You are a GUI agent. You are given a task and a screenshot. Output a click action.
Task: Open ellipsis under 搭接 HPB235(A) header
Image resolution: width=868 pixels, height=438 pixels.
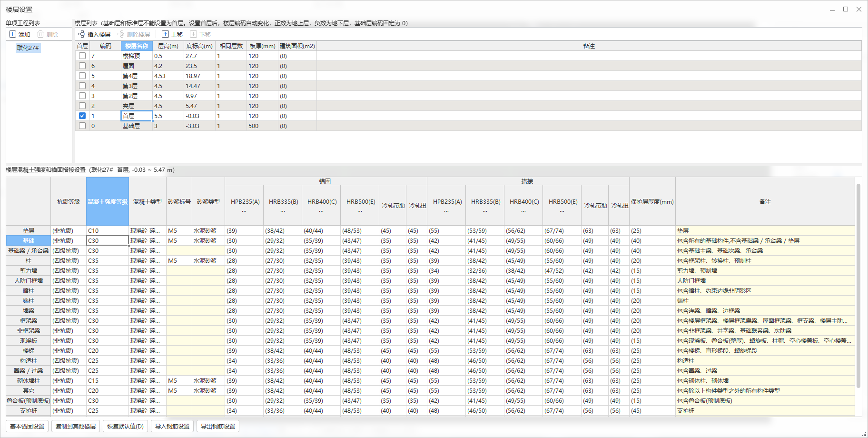pos(446,211)
